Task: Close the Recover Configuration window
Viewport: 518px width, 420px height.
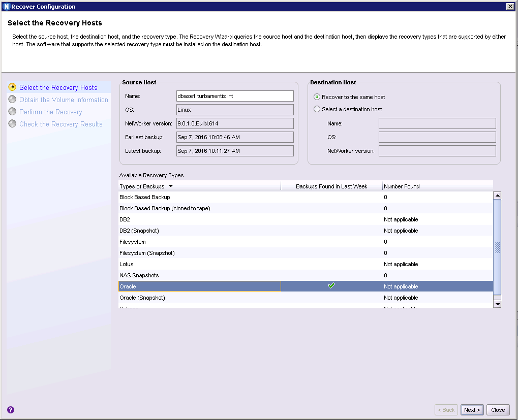Action: point(510,7)
